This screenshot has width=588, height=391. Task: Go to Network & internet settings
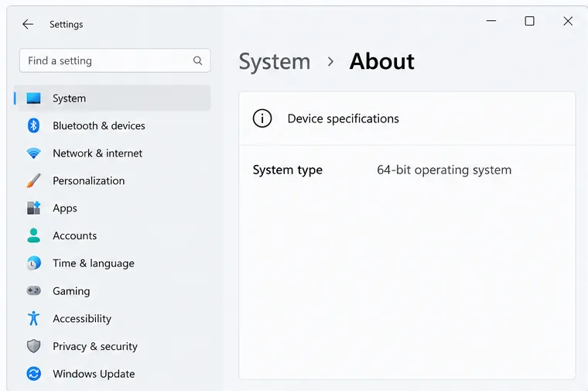point(97,153)
